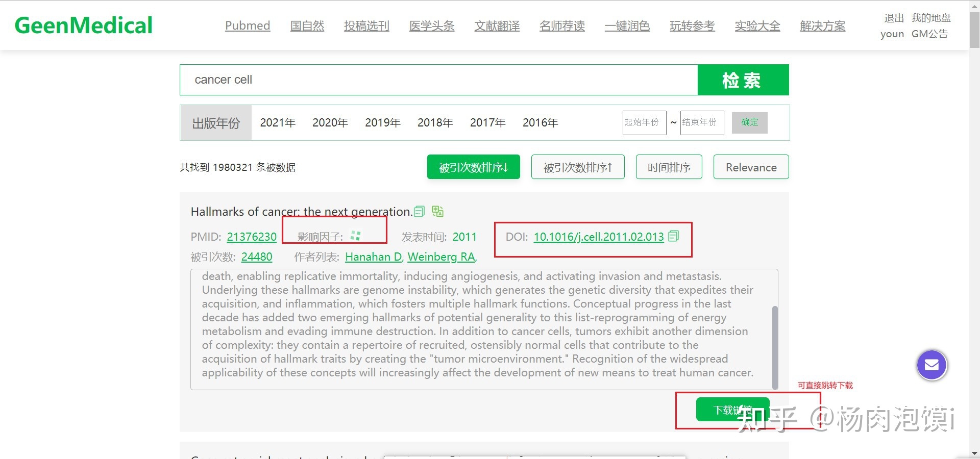980x459 pixels.
Task: Filter results by 2018年
Action: (435, 122)
